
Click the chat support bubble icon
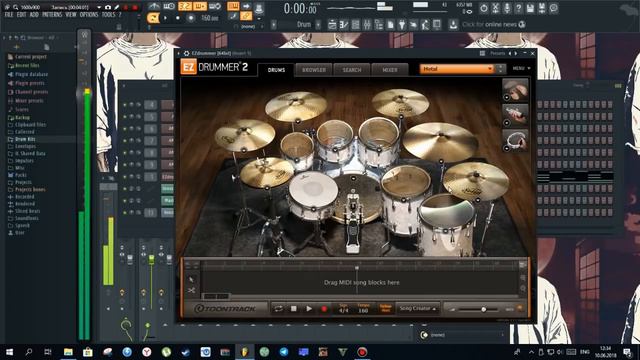[553, 8]
